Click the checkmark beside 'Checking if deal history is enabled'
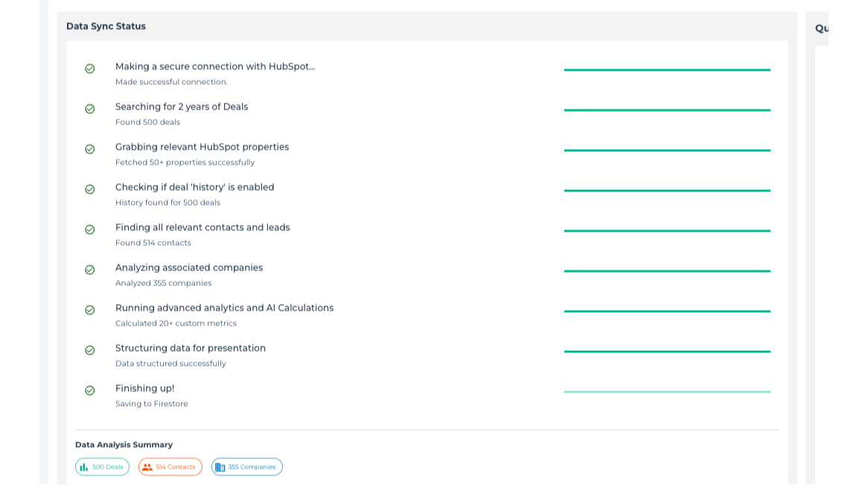 pos(90,188)
